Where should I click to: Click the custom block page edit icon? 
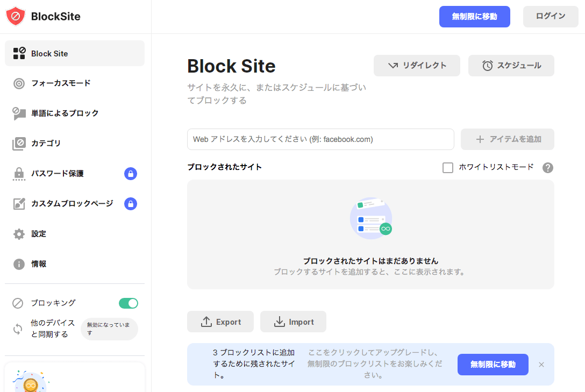[19, 204]
